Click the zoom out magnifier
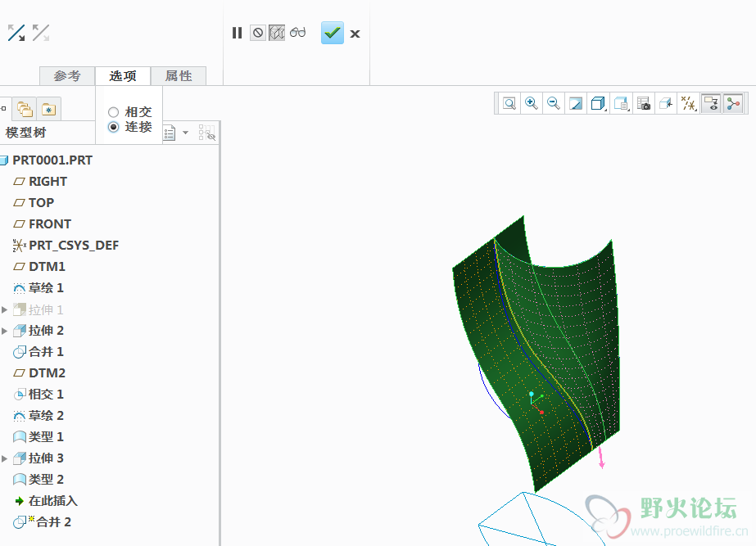 tap(554, 103)
